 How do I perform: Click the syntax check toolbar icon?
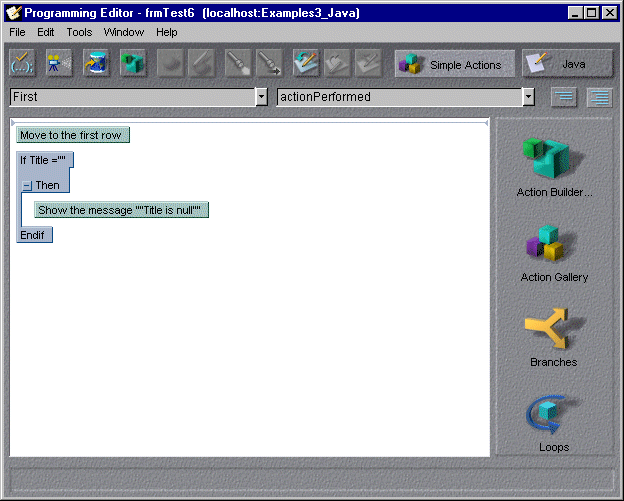tap(22, 63)
